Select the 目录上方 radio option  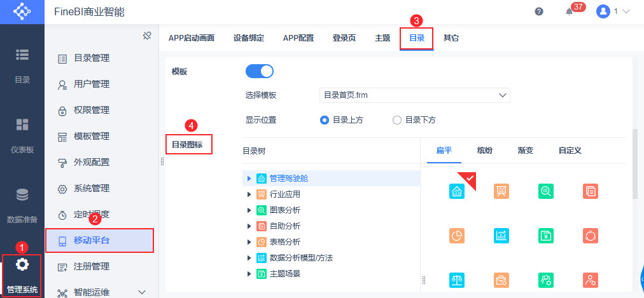[325, 119]
